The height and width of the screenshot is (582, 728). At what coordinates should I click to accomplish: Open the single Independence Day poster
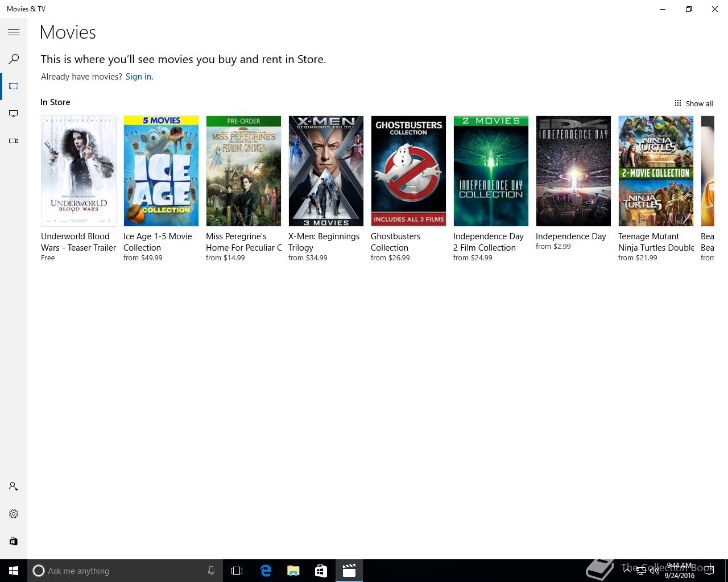[x=573, y=171]
